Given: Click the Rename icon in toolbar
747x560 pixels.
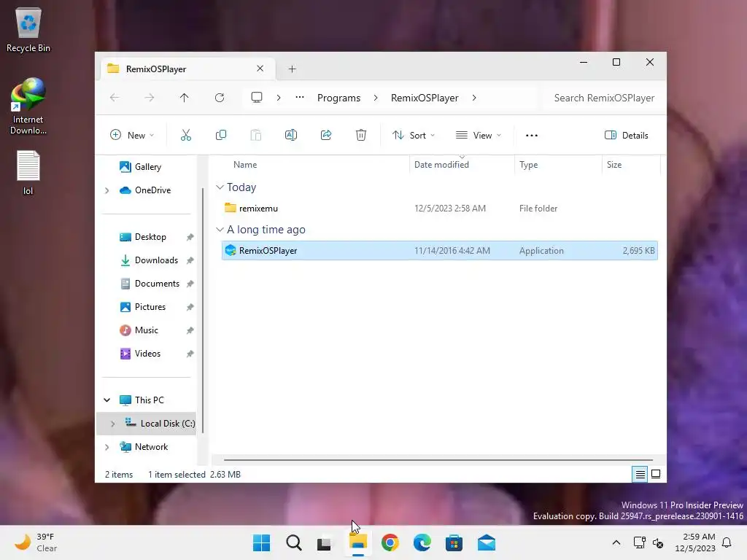Looking at the screenshot, I should [x=290, y=135].
